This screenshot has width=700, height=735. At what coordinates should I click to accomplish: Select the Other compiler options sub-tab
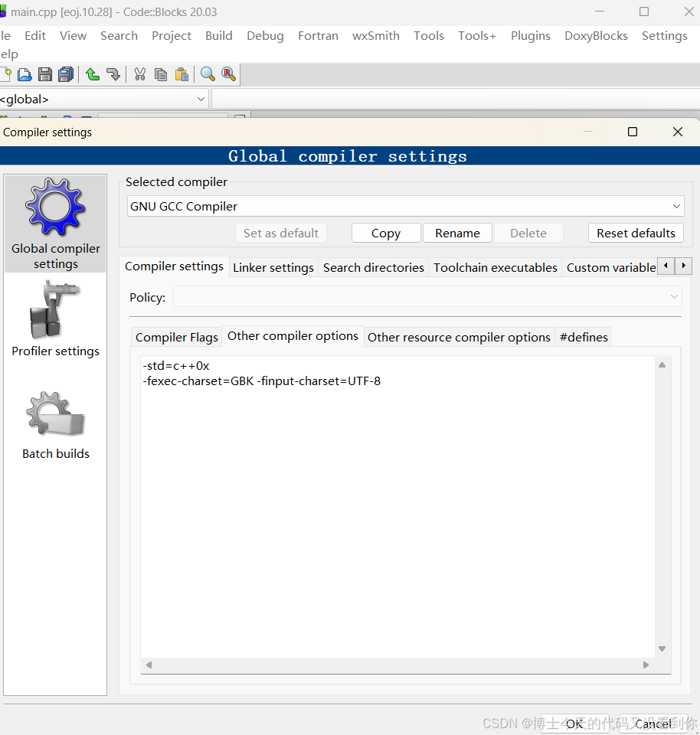[x=293, y=336]
